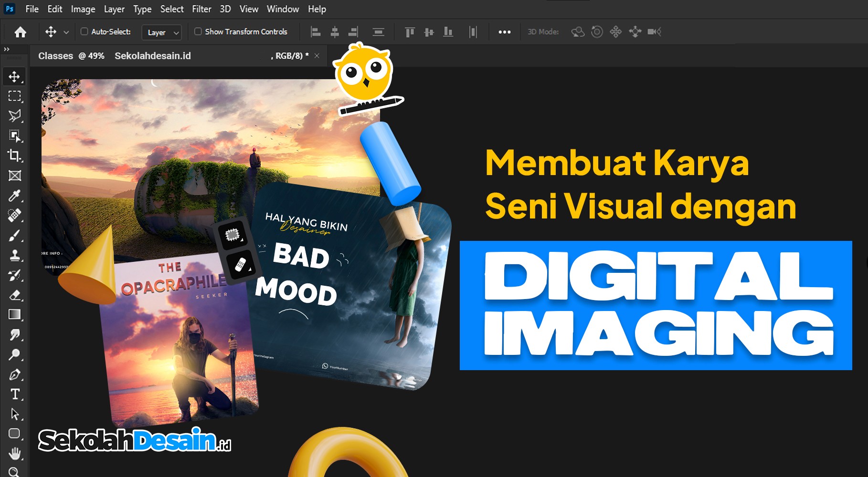Screen dimensions: 868x477
Task: Open the Help menu
Action: [x=317, y=9]
